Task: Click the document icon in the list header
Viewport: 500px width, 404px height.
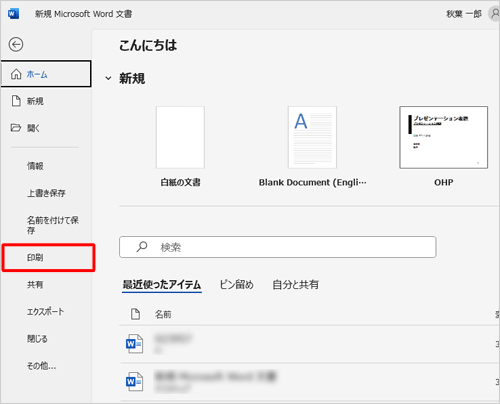Action: point(135,314)
